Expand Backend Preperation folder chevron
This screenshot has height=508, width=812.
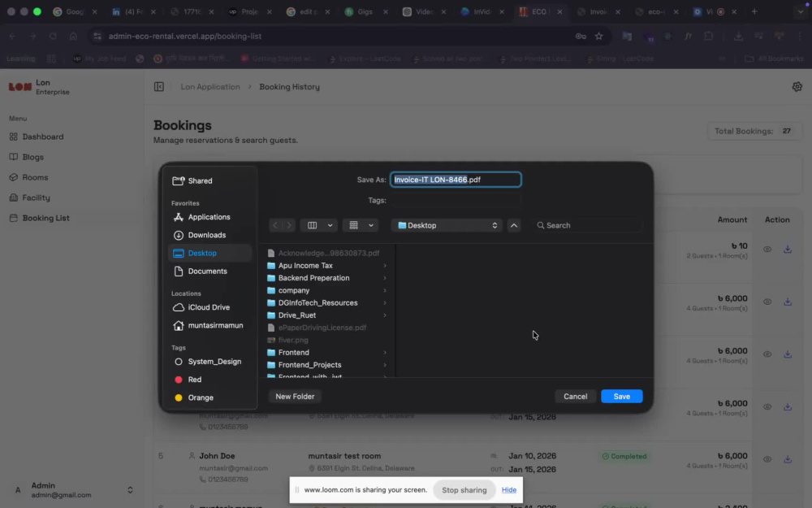pos(385,278)
